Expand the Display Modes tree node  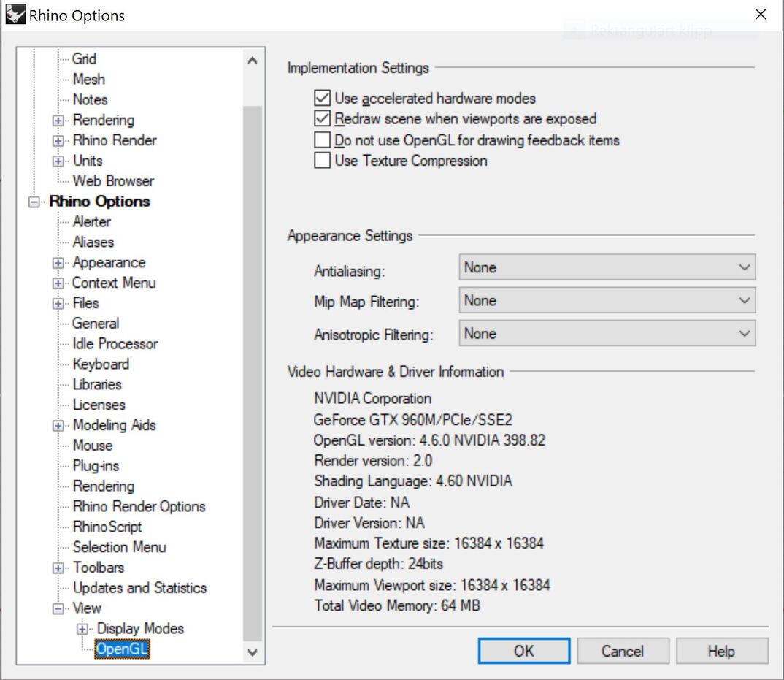click(x=82, y=629)
